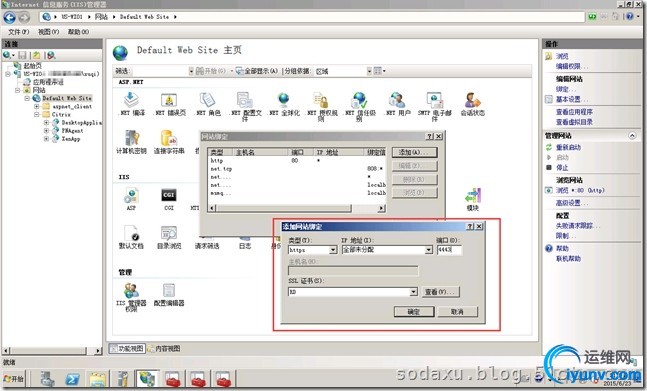Select the 起始页 start page node
The image size is (647, 391).
[32, 66]
